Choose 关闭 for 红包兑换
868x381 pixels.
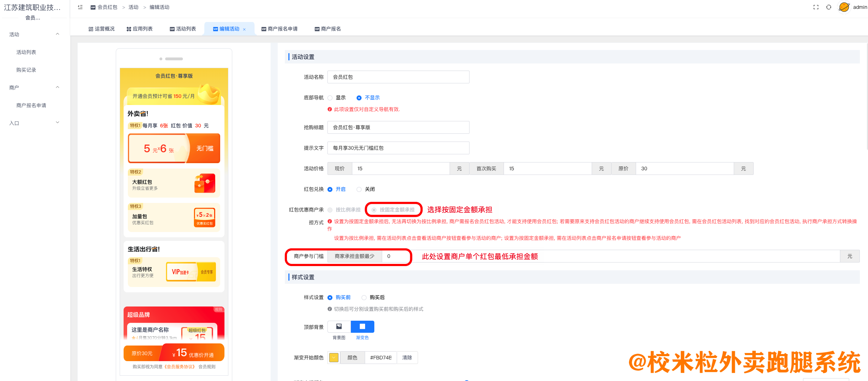tap(359, 189)
